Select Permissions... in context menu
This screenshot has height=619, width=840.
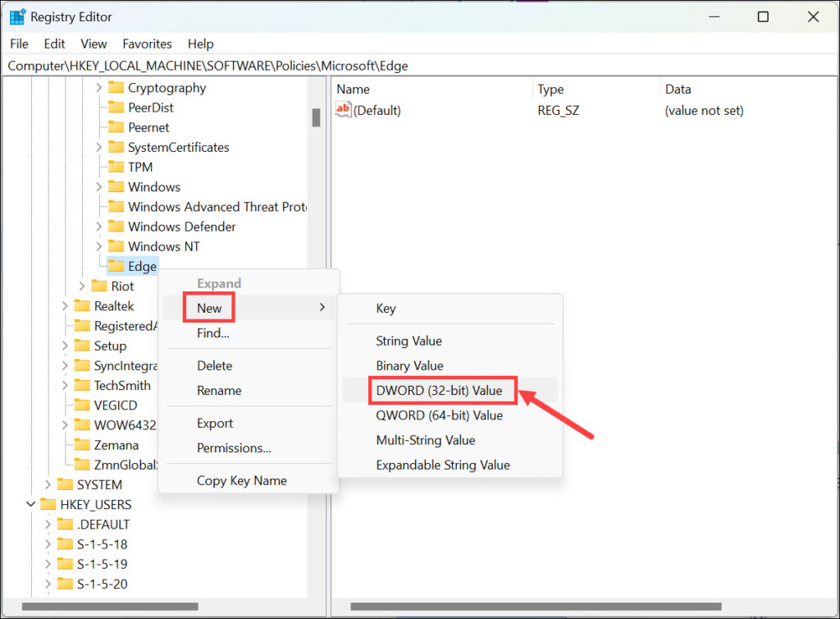[x=249, y=447]
